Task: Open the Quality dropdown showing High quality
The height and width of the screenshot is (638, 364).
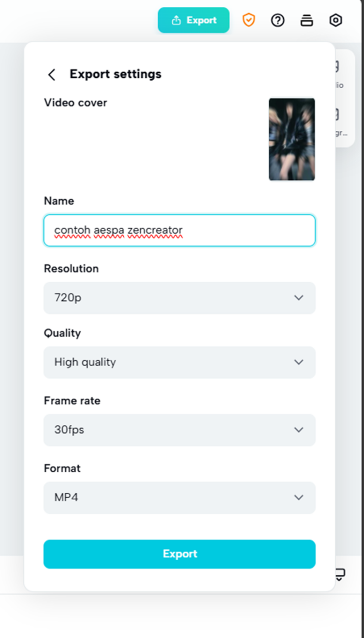Action: point(180,362)
